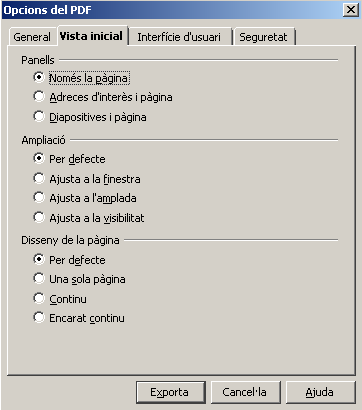Choose the Continu page layout
The image size is (362, 410).
(60, 299)
